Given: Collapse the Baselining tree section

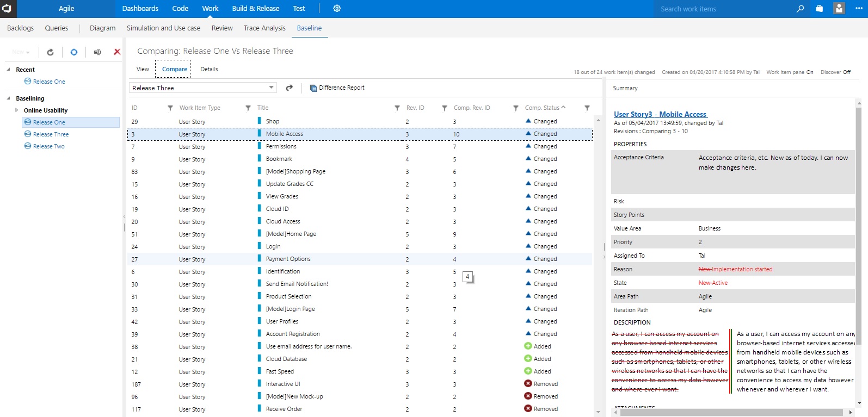Looking at the screenshot, I should coord(8,98).
